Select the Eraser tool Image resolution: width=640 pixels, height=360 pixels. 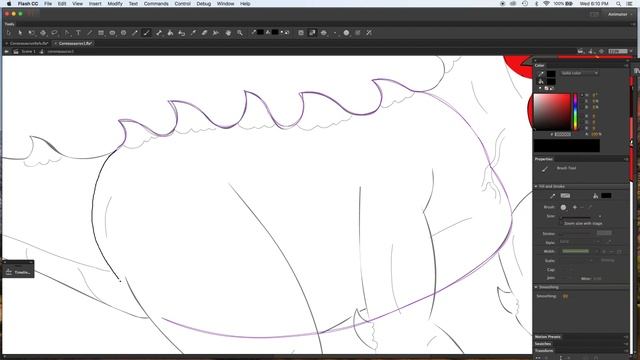click(x=204, y=33)
